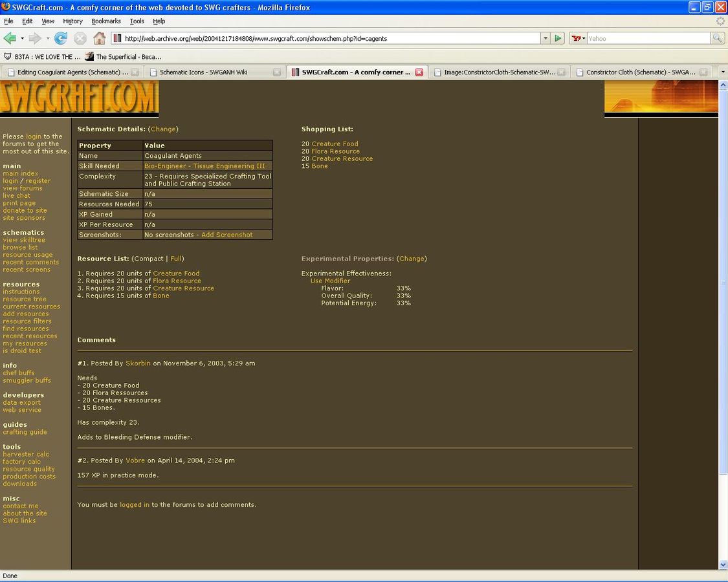The width and height of the screenshot is (728, 582).
Task: Open the Bookmarks menu
Action: click(105, 21)
